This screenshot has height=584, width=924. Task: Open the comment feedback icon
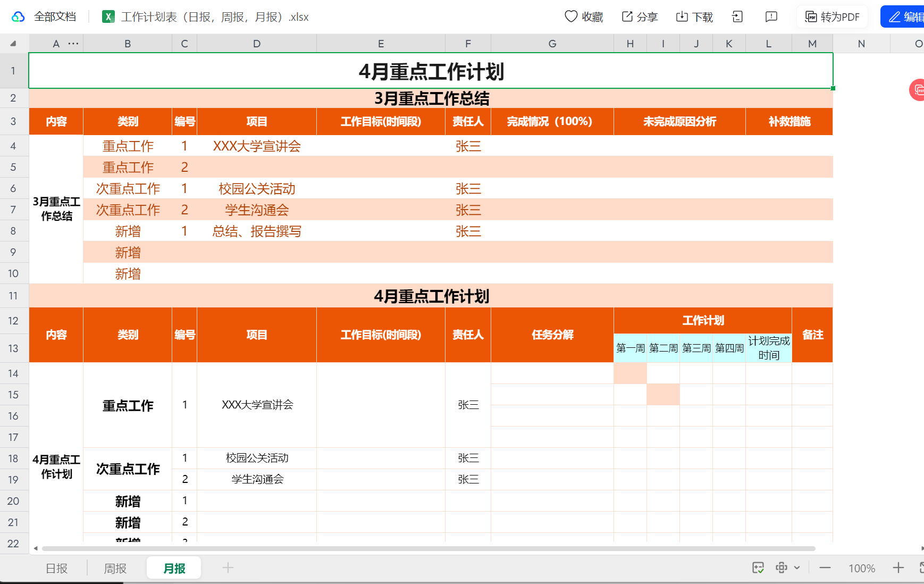(771, 17)
